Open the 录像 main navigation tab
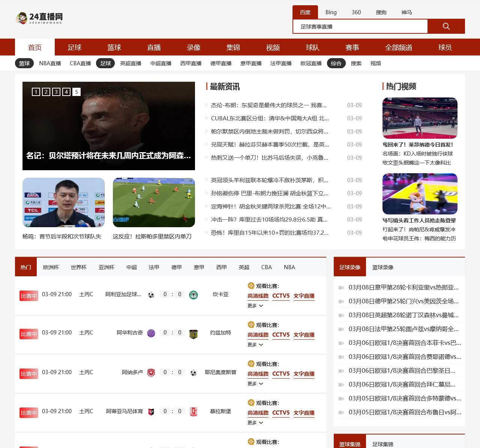480x448 pixels. tap(194, 47)
